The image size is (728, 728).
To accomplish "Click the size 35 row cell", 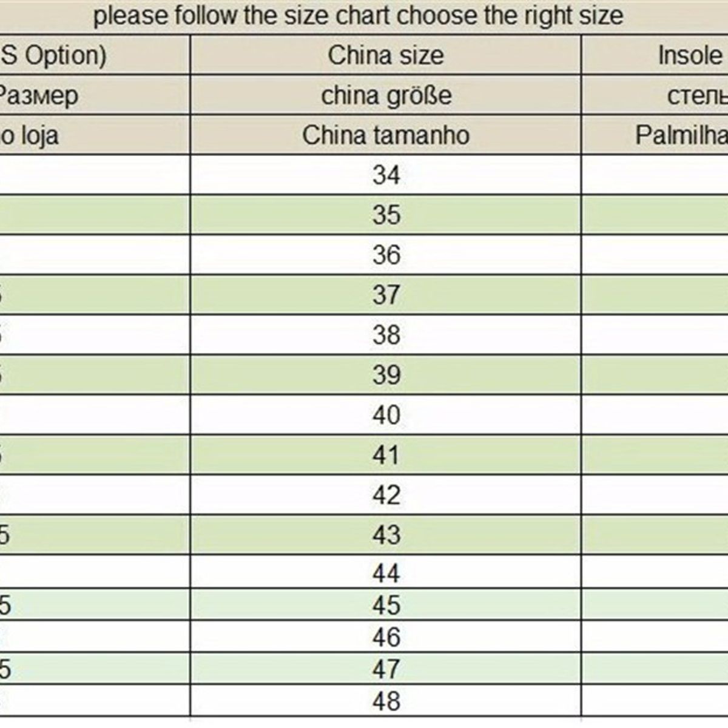I will [x=386, y=215].
